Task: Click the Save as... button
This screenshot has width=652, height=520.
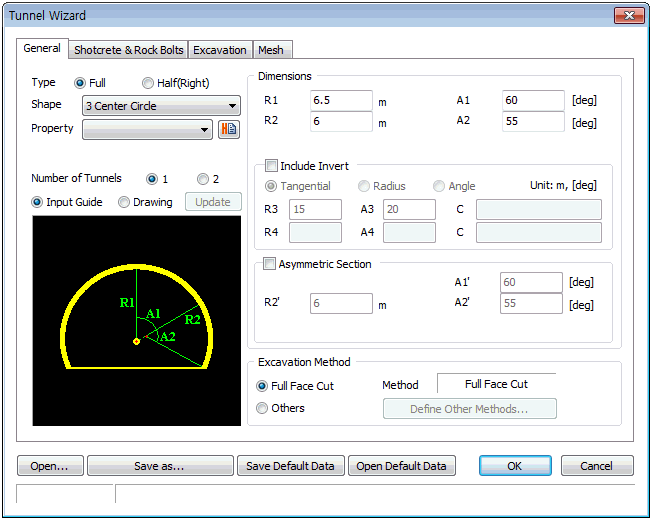Action: click(x=160, y=466)
